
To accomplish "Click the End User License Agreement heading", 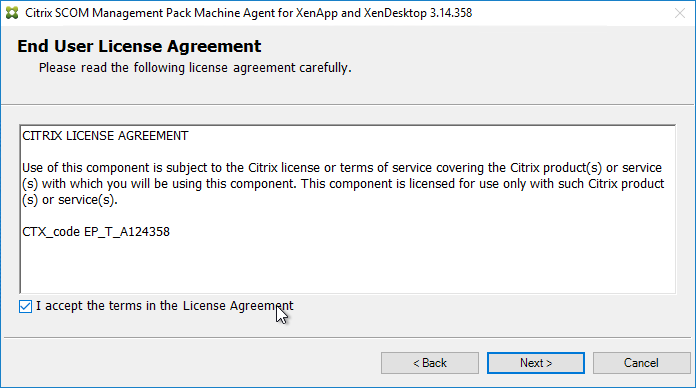I will 139,46.
